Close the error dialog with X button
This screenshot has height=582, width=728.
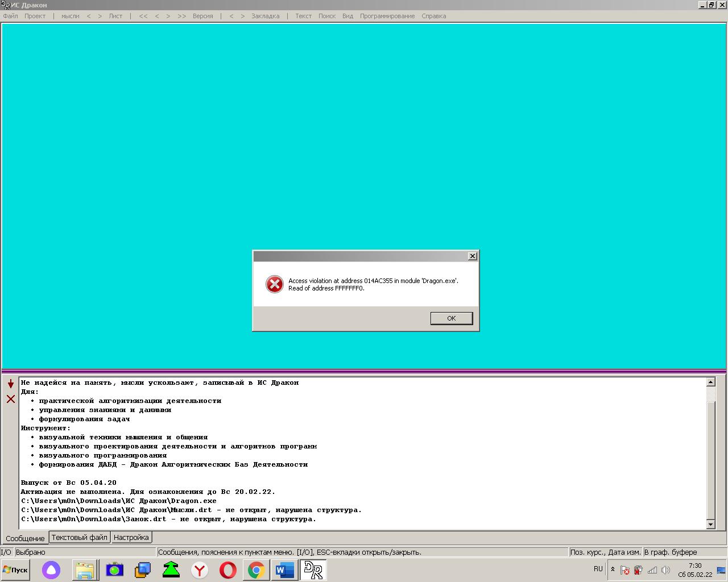pyautogui.click(x=472, y=256)
